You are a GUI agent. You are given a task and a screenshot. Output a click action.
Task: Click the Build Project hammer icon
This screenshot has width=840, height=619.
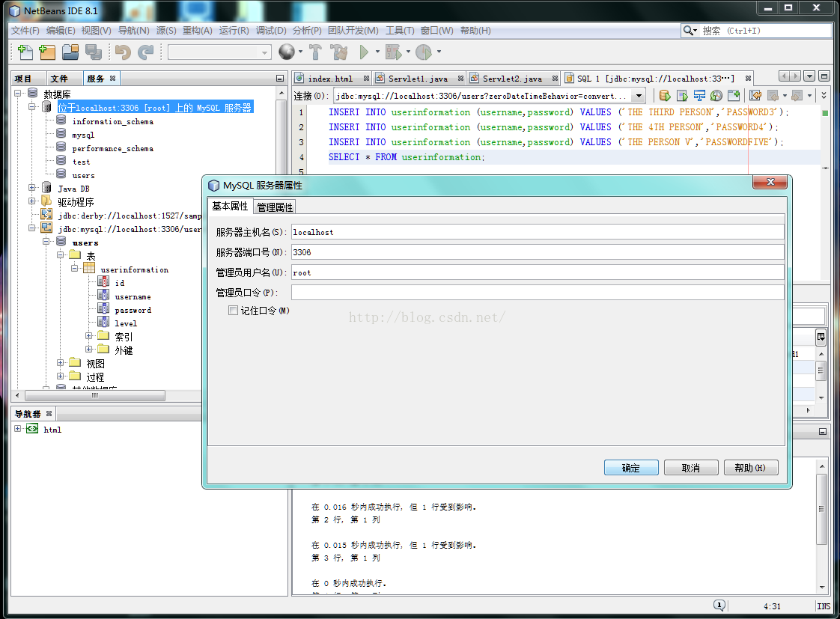pyautogui.click(x=315, y=52)
